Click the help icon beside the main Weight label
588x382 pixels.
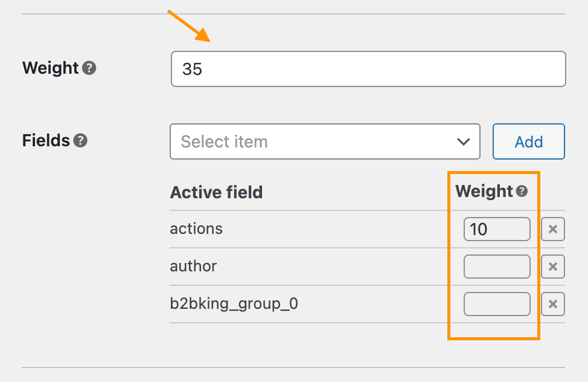point(89,68)
